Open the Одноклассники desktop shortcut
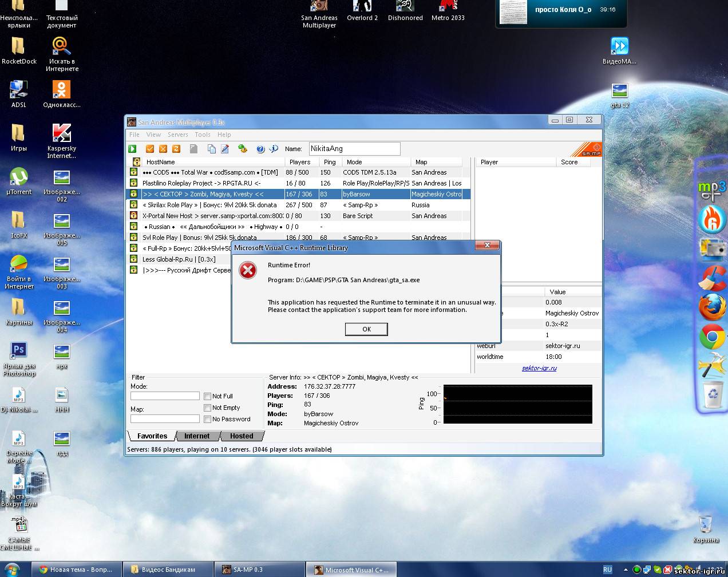Screen dimensions: 728x577 click(x=62, y=94)
